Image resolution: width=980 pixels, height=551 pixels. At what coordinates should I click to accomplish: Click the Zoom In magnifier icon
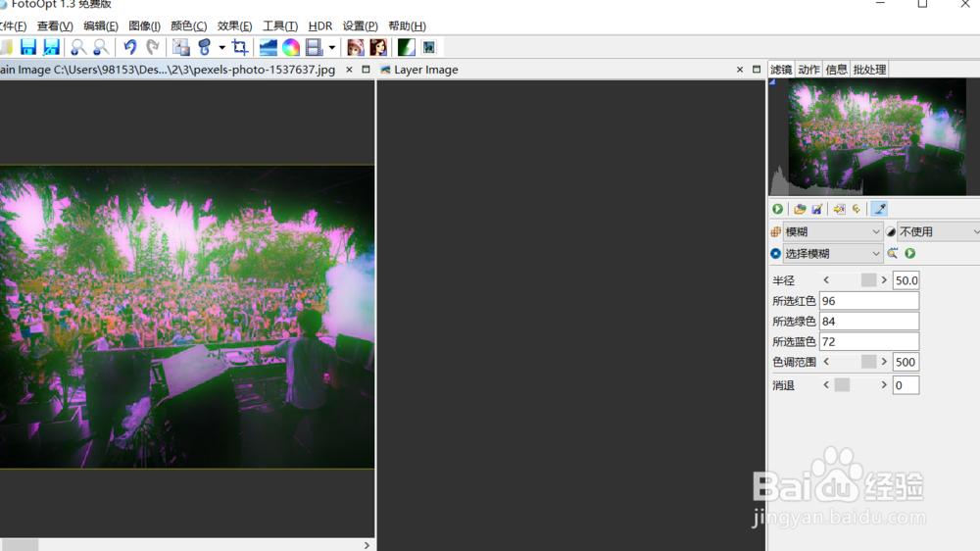[x=78, y=47]
